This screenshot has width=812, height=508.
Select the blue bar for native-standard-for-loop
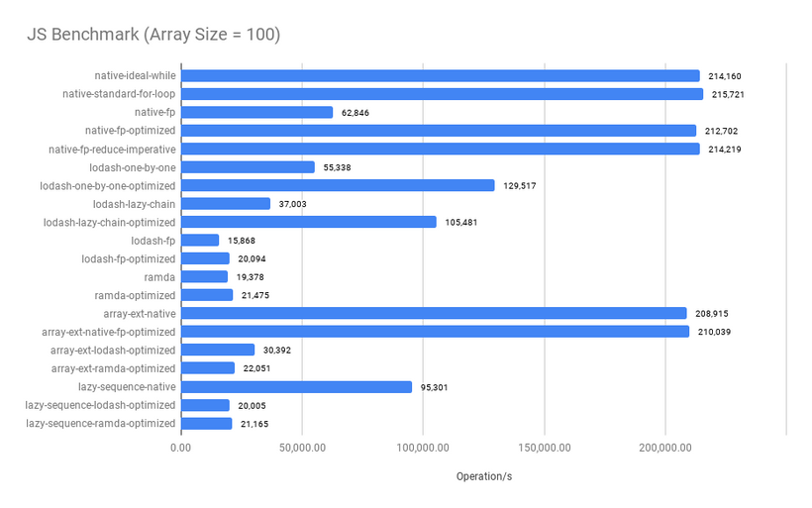coord(443,94)
